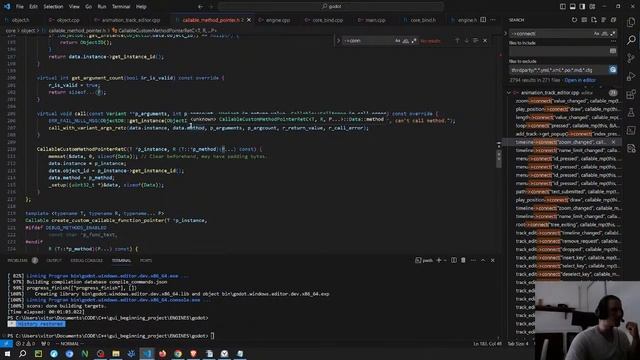The height and width of the screenshot is (360, 640).
Task: Toggle search details ellipsis in Search panel
Action: 613,41
